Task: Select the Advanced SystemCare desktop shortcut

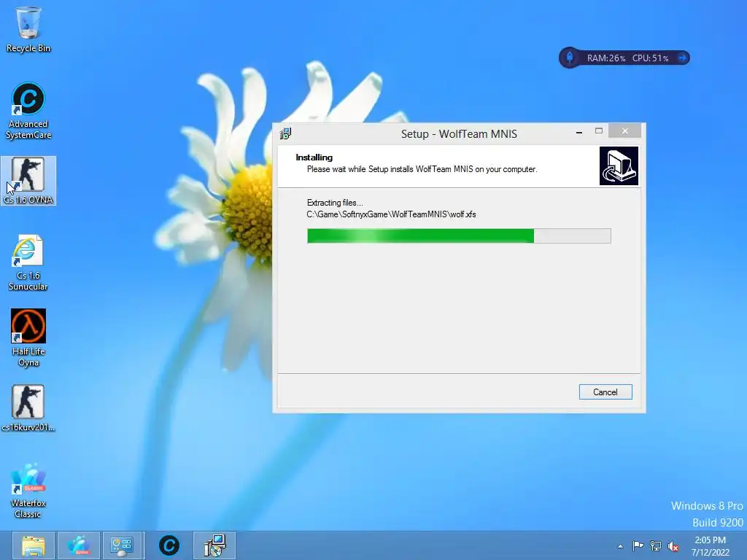Action: tap(28, 111)
